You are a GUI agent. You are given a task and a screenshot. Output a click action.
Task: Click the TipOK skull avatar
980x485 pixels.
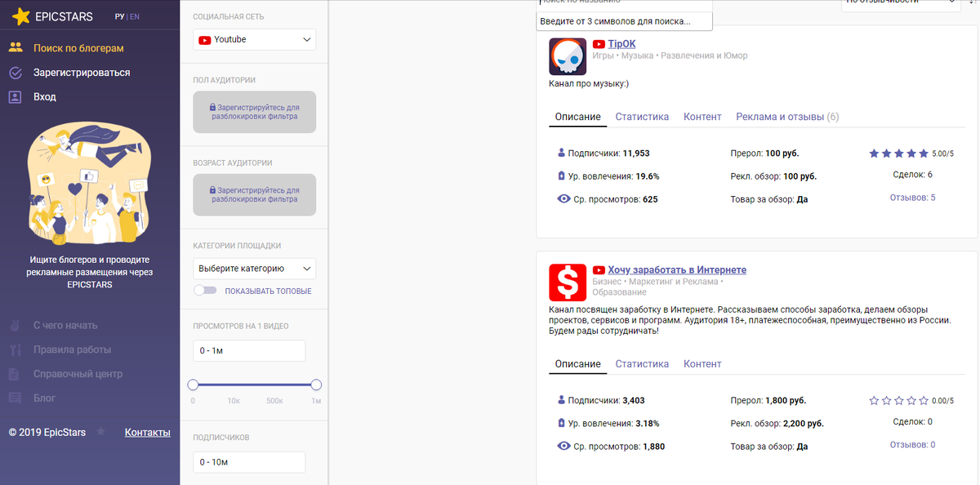568,56
